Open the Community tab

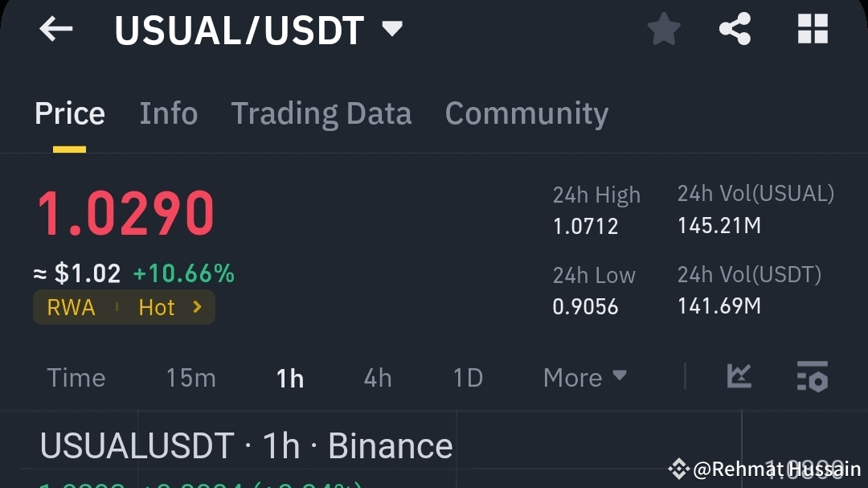(526, 113)
